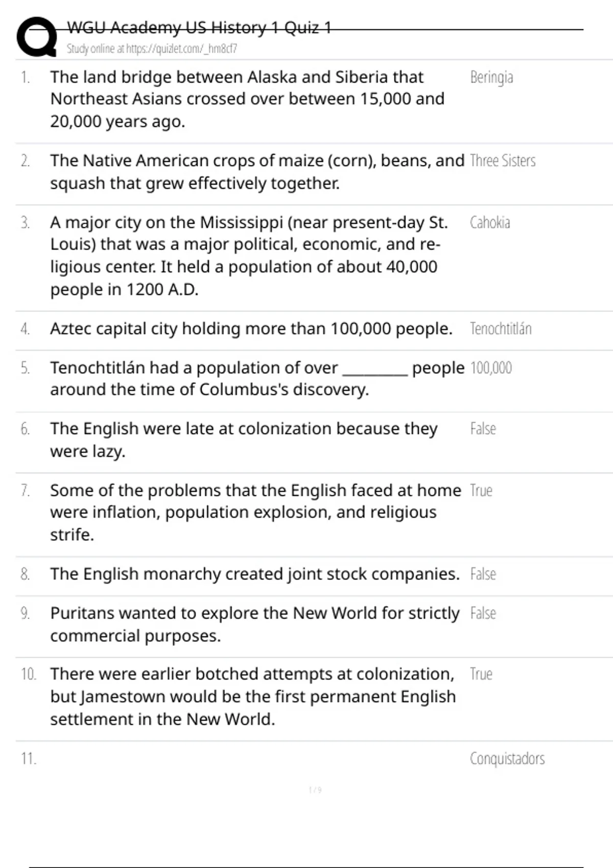Click the Quizlet Q logo icon
The image size is (613, 868).
pos(37,37)
